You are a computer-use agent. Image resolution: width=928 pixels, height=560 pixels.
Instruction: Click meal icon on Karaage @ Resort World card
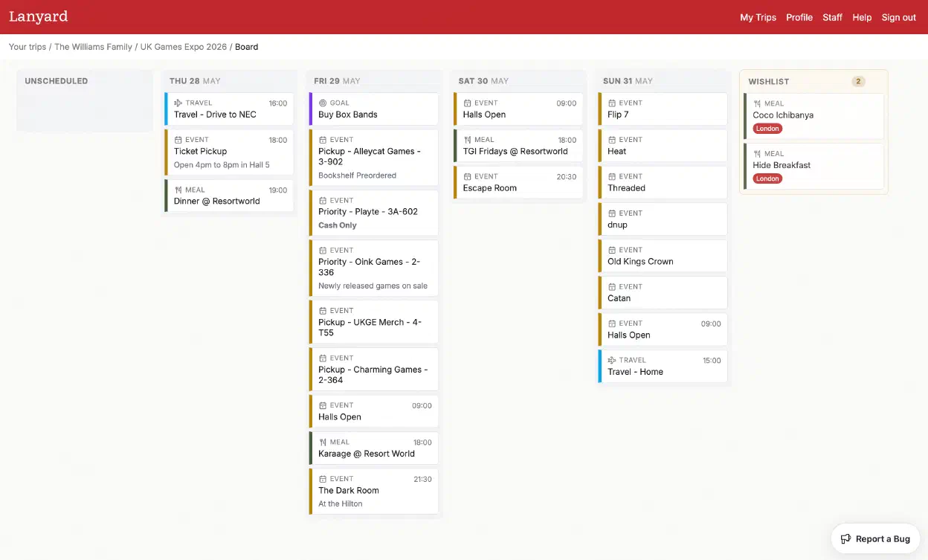322,442
